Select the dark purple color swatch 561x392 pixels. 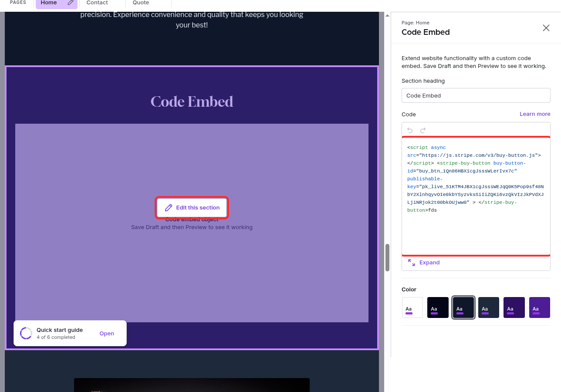pos(514,308)
